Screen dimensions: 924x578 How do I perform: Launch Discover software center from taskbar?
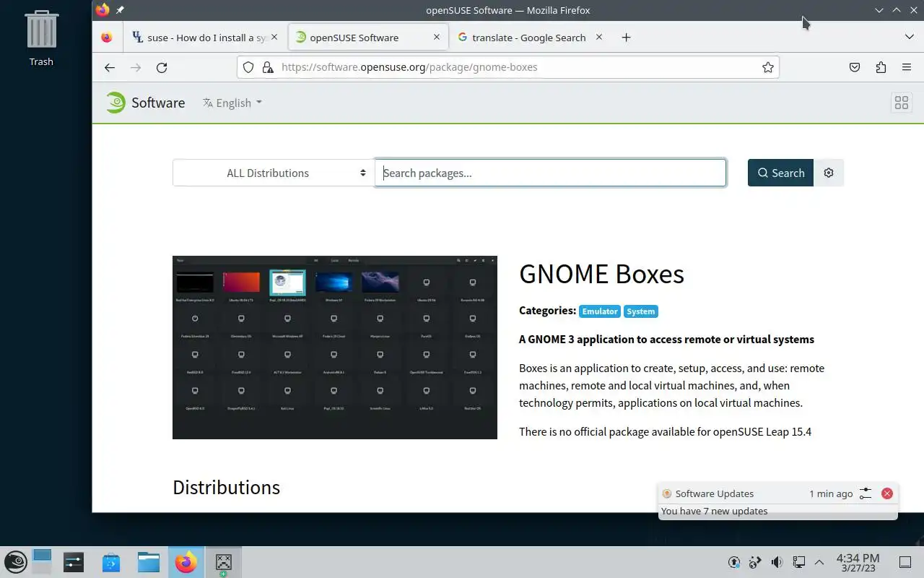click(x=111, y=562)
